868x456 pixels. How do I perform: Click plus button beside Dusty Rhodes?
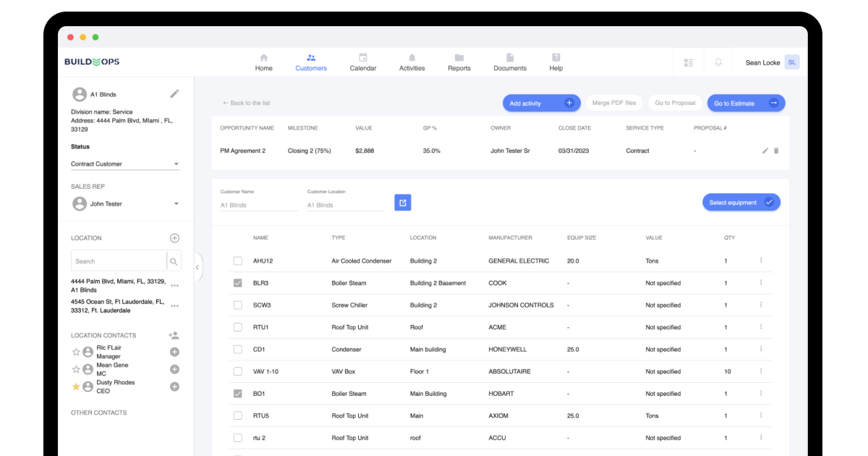174,387
